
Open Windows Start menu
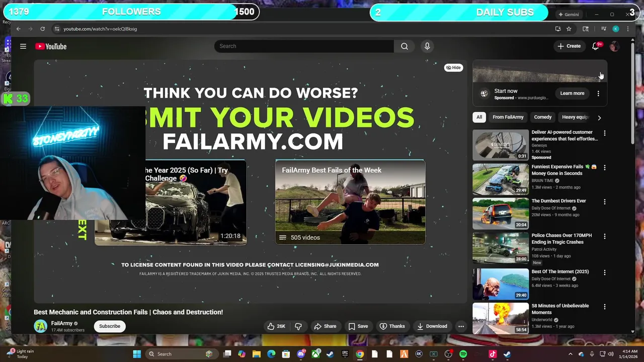tap(137, 354)
